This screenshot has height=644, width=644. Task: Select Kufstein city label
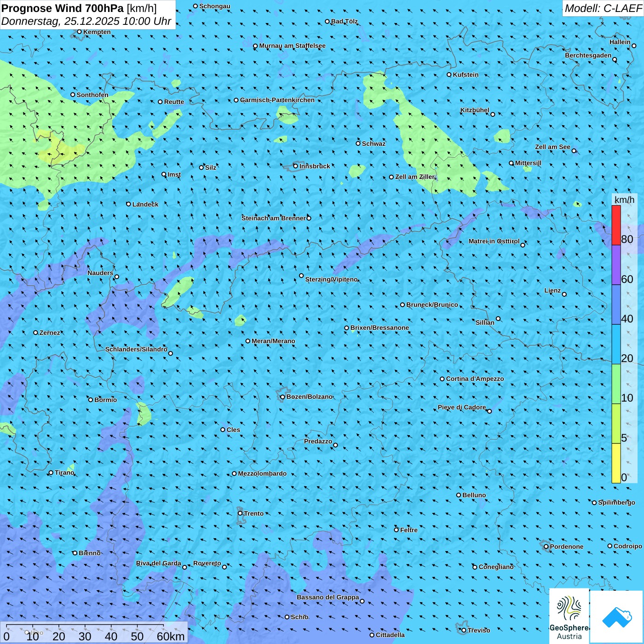(466, 75)
